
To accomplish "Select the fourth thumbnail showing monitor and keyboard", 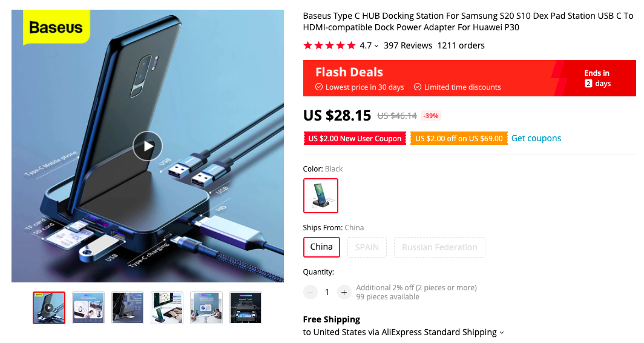I will [167, 308].
